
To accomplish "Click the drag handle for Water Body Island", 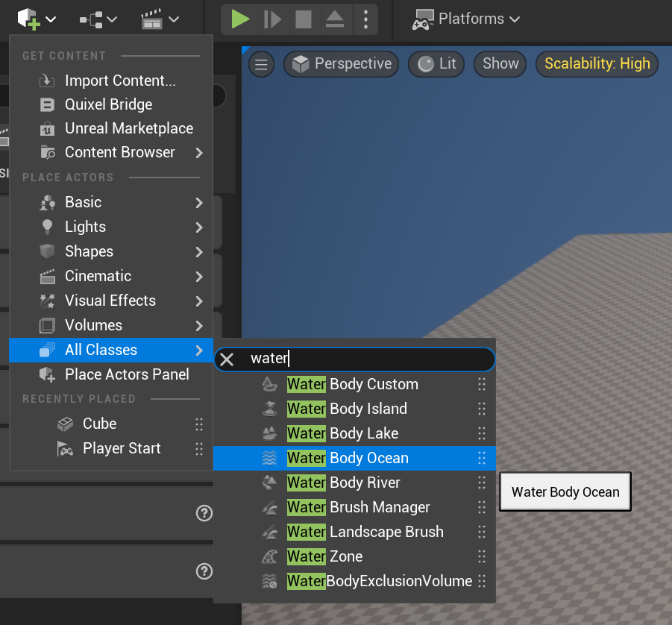I will (482, 409).
